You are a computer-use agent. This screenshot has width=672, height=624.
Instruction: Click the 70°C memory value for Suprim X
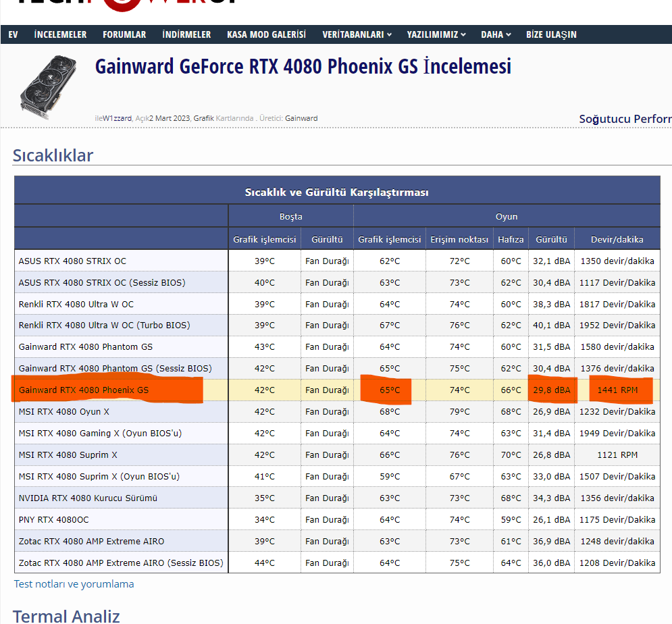[x=511, y=455]
